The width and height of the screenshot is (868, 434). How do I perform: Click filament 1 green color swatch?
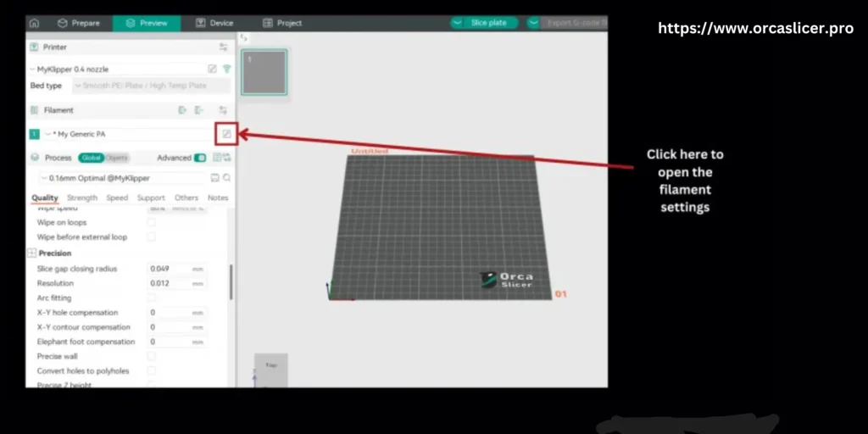click(34, 134)
